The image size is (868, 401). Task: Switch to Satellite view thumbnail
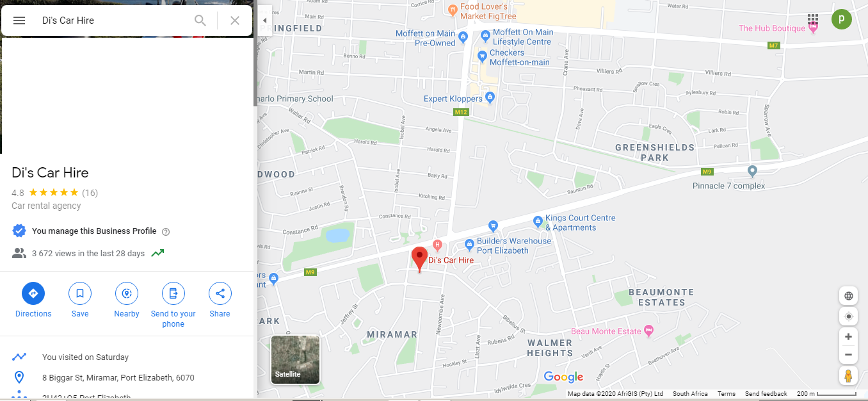pyautogui.click(x=295, y=359)
